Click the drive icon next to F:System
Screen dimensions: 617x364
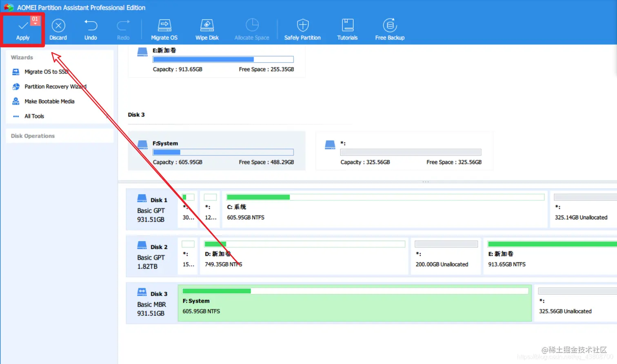point(142,144)
